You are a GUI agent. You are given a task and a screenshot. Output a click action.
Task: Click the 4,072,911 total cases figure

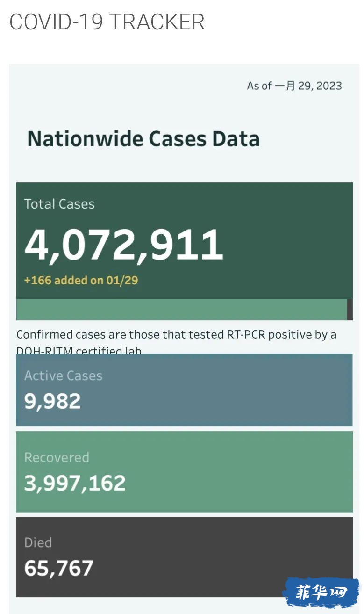click(x=124, y=245)
